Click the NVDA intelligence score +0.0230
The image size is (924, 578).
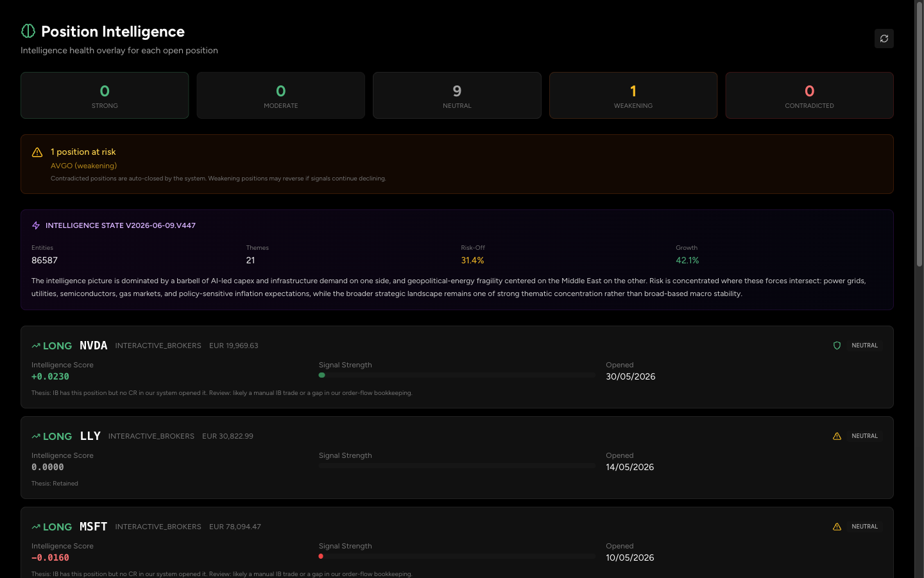click(50, 377)
